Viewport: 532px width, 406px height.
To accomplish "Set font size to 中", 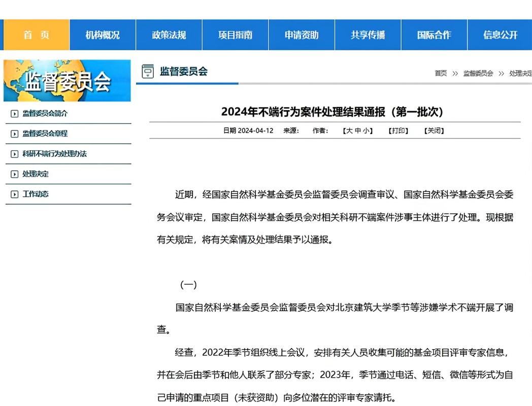I will [357, 130].
